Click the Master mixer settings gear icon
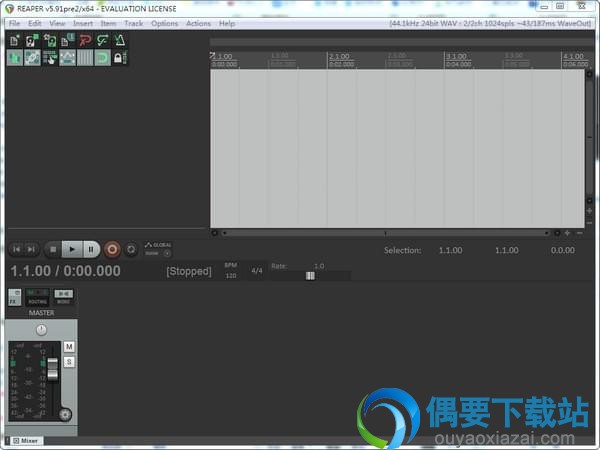The image size is (600, 450). (x=65, y=414)
